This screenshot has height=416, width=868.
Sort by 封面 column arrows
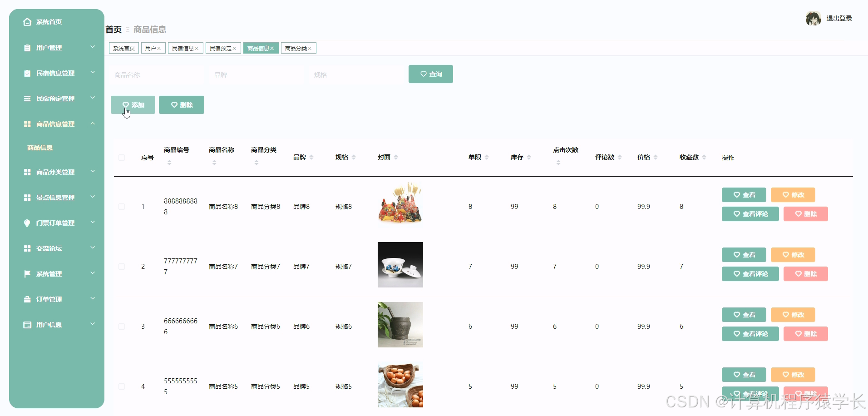click(396, 157)
